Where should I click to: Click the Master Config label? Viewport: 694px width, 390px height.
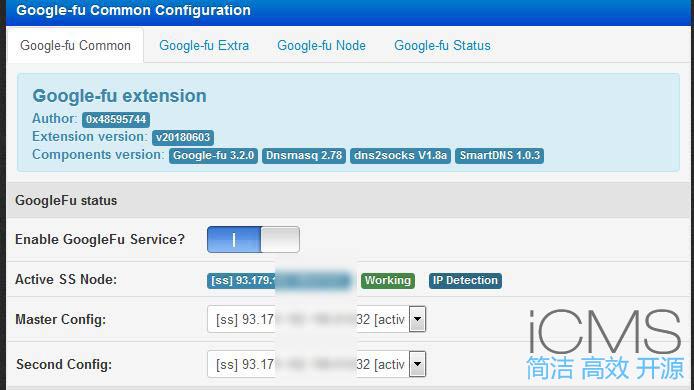coord(61,319)
